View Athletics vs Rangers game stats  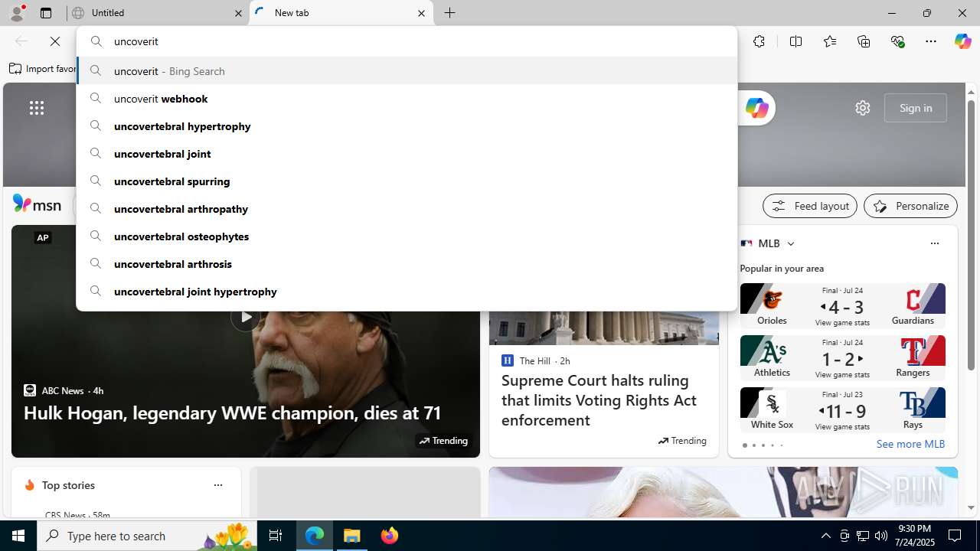tap(842, 375)
